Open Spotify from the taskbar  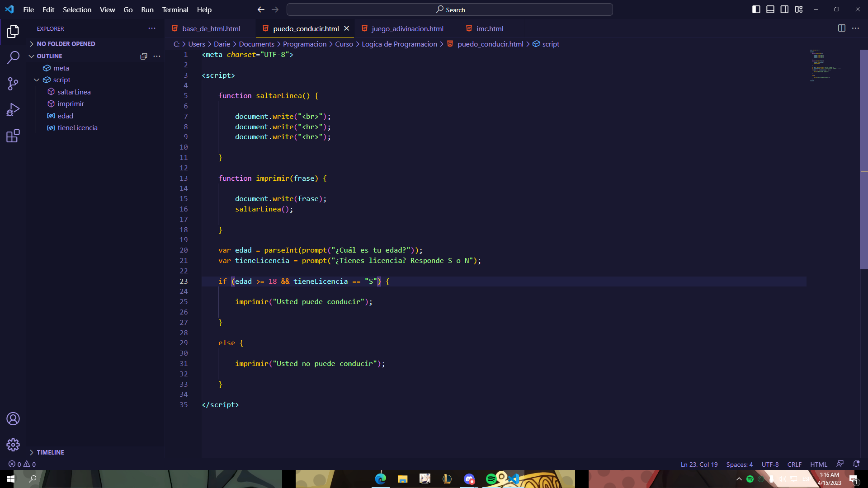click(491, 479)
